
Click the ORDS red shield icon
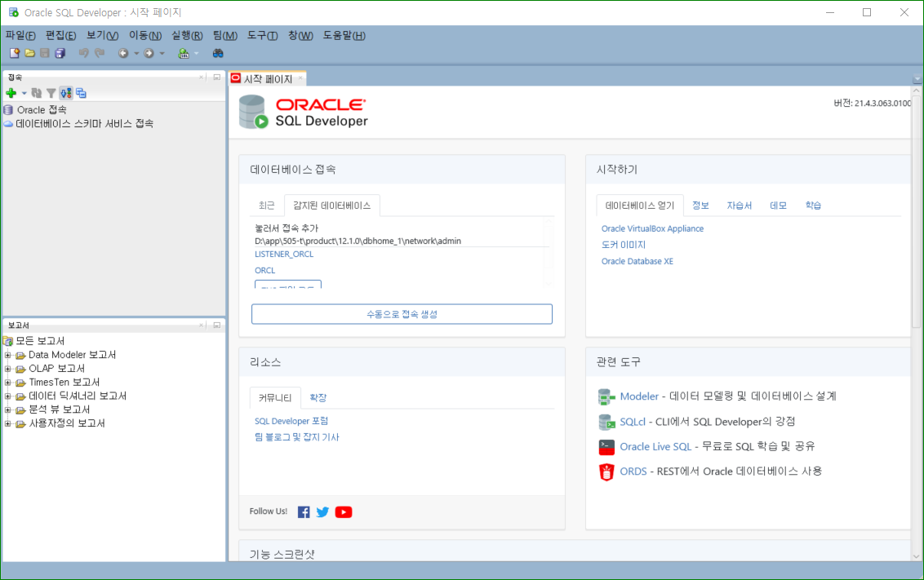tap(606, 472)
